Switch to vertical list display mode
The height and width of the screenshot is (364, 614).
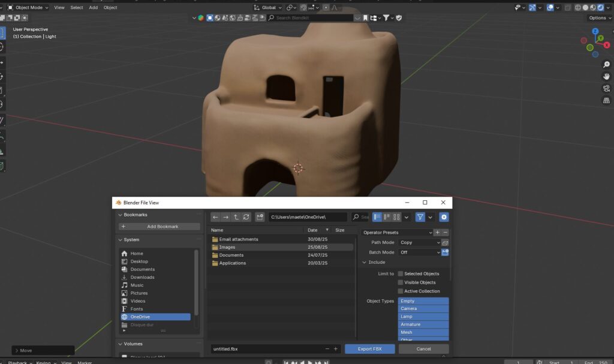pos(377,217)
